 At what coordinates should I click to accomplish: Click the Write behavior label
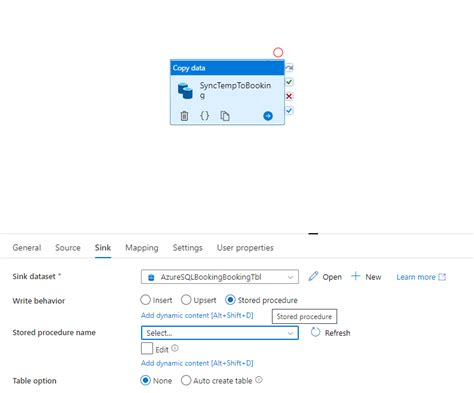(39, 301)
